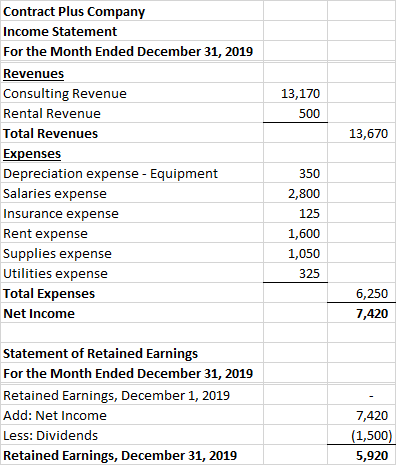Click the 6,250 total expenses value
This screenshot has width=396, height=465.
[372, 294]
